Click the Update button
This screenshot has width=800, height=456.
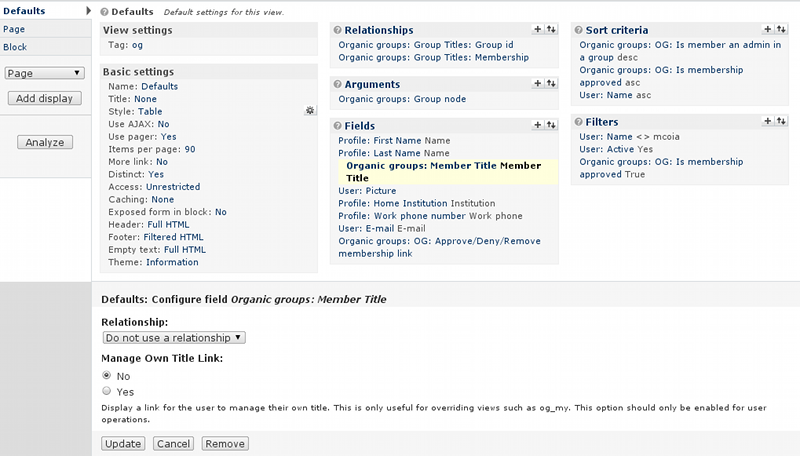pos(123,444)
